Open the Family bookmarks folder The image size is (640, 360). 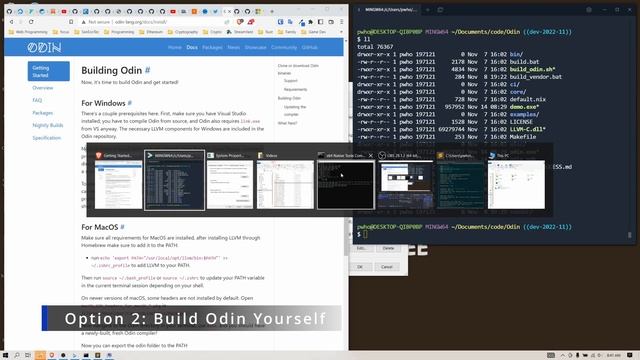pos(287,32)
